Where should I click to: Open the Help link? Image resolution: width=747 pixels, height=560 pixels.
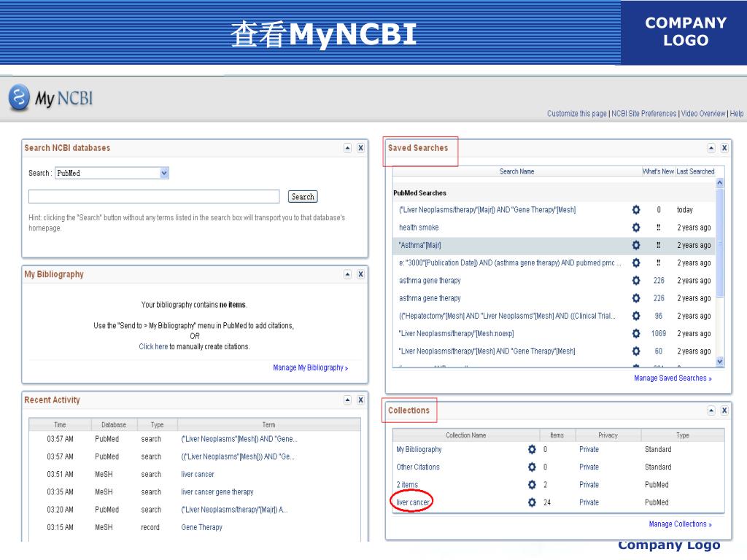(x=737, y=114)
